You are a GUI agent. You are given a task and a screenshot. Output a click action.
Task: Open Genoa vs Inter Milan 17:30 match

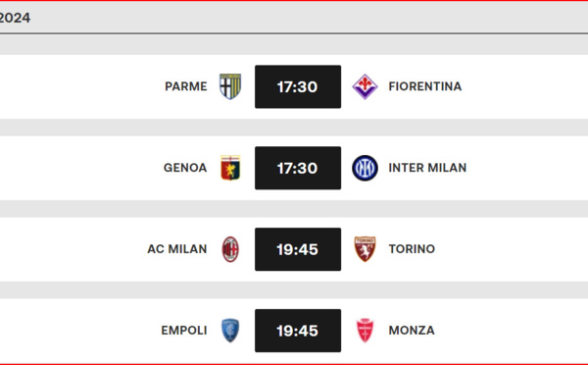click(298, 168)
